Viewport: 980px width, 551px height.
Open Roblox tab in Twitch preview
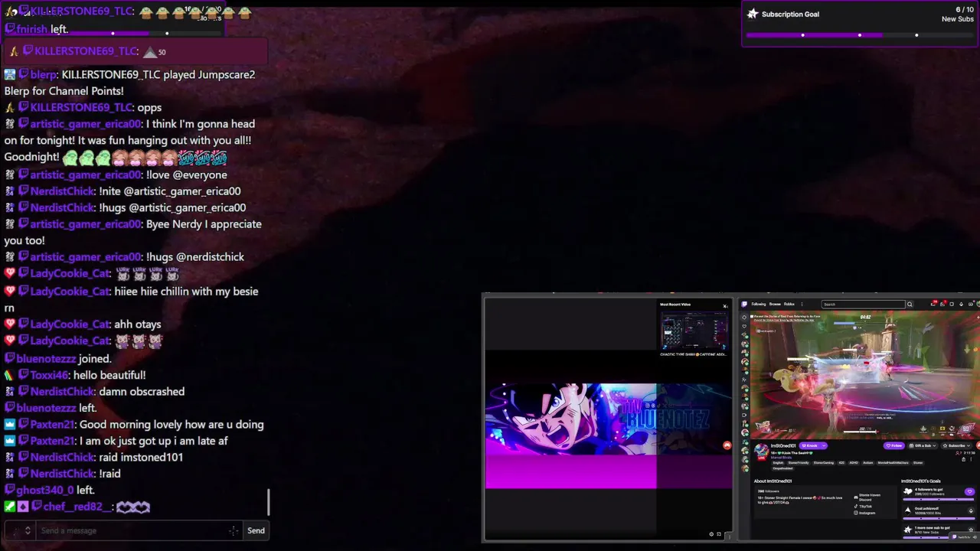[789, 304]
